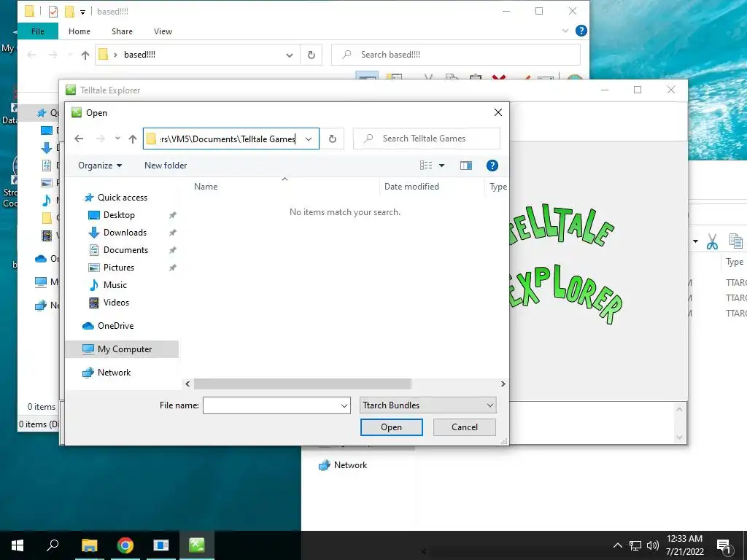Expand the address path history dropdown
This screenshot has width=747, height=560.
(x=309, y=139)
